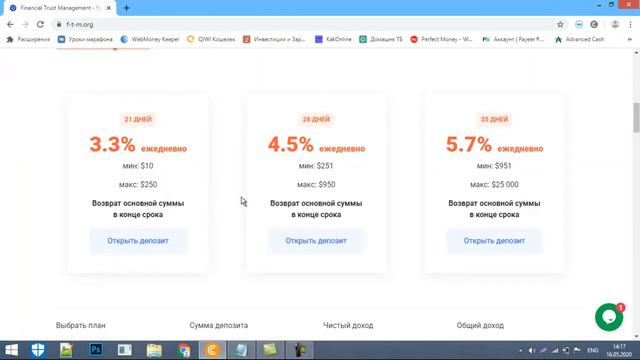Click the network signal tray icon

click(554, 350)
